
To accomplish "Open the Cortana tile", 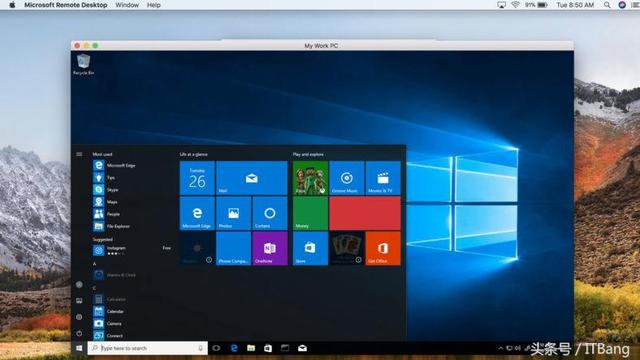I will pos(270,213).
